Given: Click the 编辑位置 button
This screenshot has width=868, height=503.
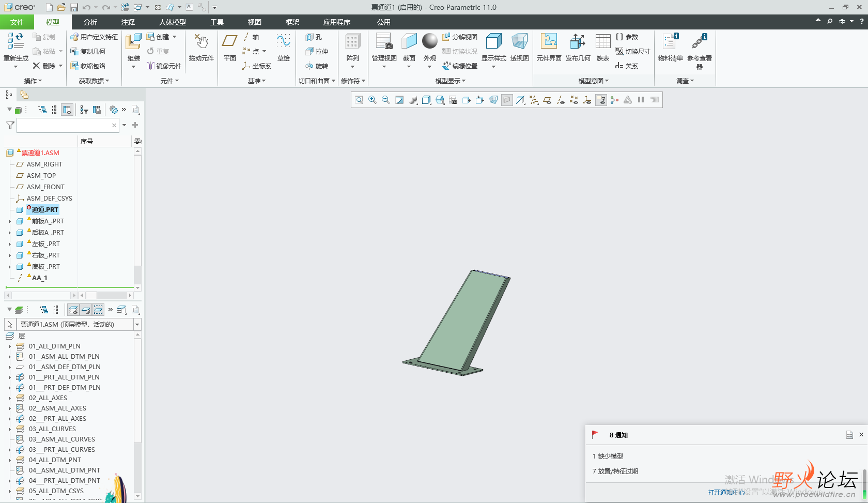Looking at the screenshot, I should 460,66.
